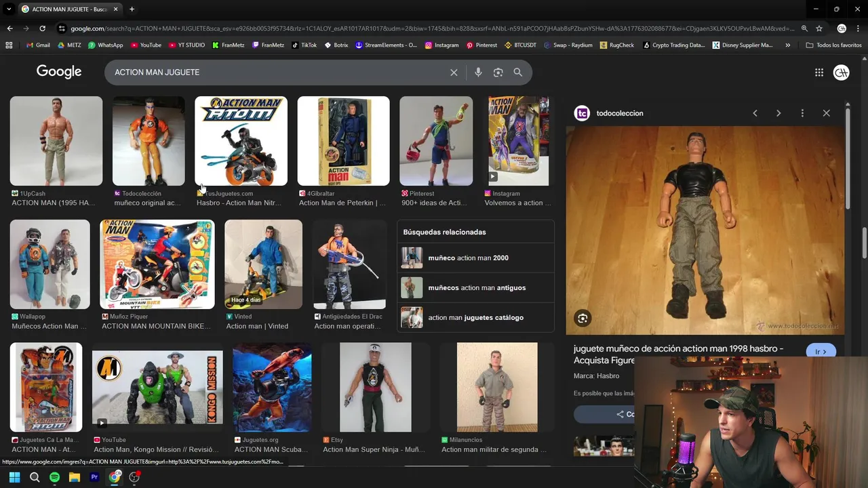Show the previous image in the preview panel
This screenshot has width=868, height=488.
click(x=755, y=113)
